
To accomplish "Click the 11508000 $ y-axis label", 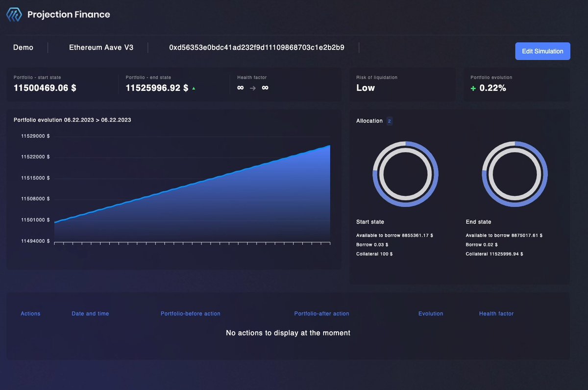I will [35, 199].
